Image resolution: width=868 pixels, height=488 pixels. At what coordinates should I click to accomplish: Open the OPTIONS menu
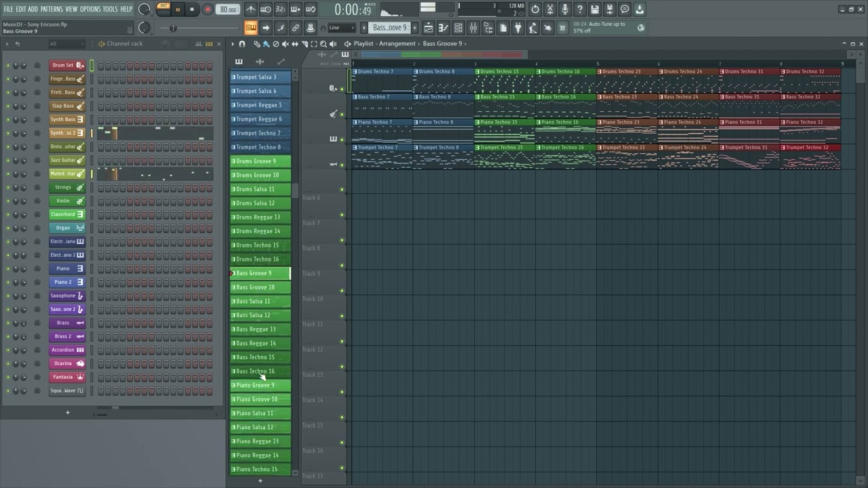[90, 9]
